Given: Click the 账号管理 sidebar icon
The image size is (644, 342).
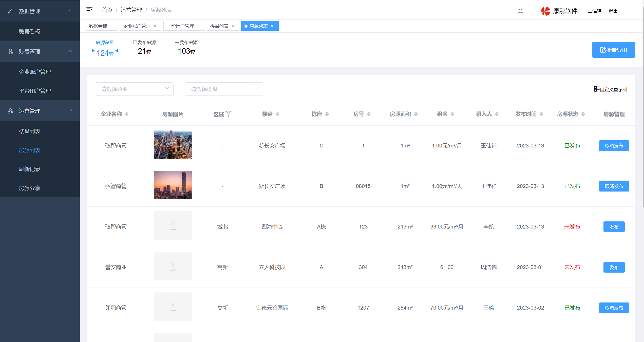Looking at the screenshot, I should pos(10,52).
